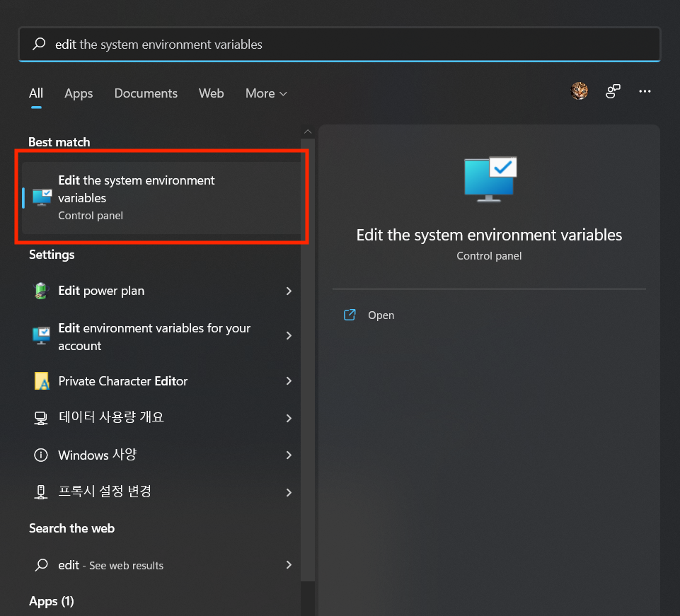Switch to the Web tab
Image resolution: width=680 pixels, height=616 pixels.
tap(211, 93)
